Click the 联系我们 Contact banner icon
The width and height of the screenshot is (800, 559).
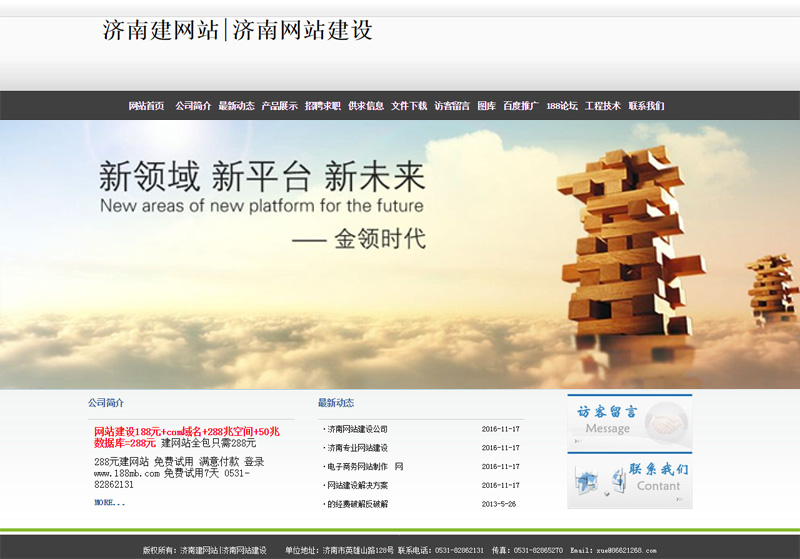[629, 481]
